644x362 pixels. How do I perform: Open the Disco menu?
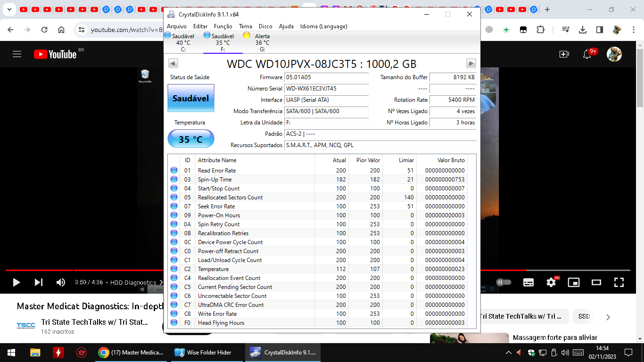click(x=265, y=26)
